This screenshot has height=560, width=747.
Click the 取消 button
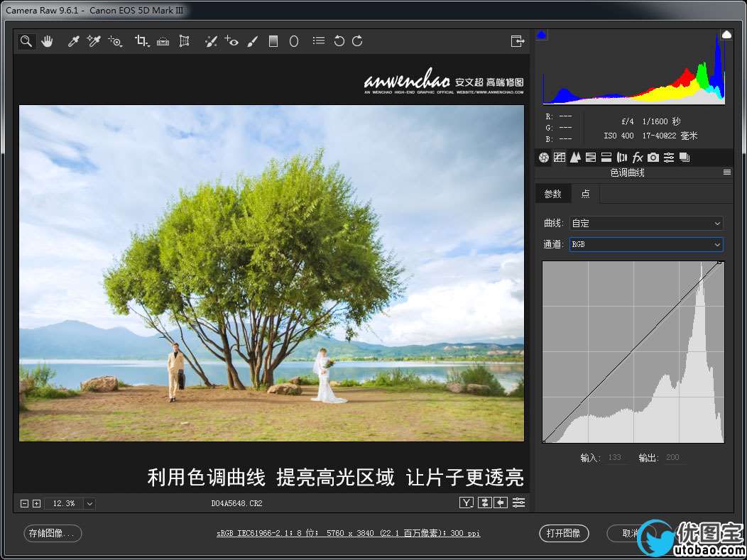click(631, 533)
